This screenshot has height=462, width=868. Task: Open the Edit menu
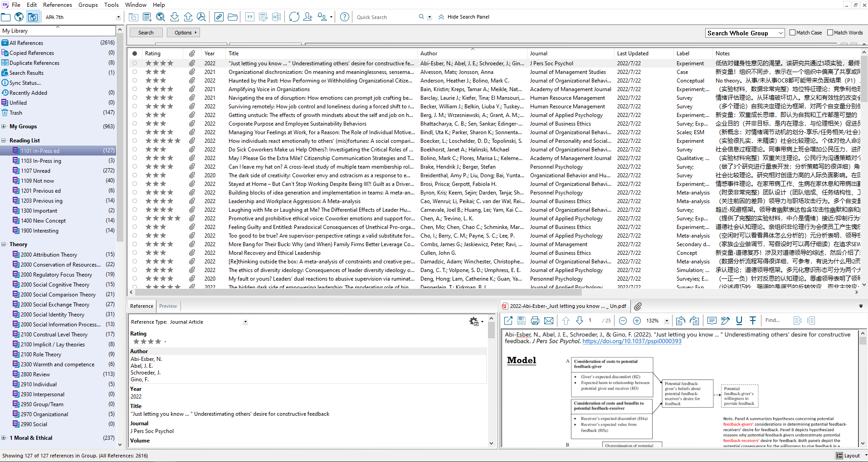coord(32,5)
